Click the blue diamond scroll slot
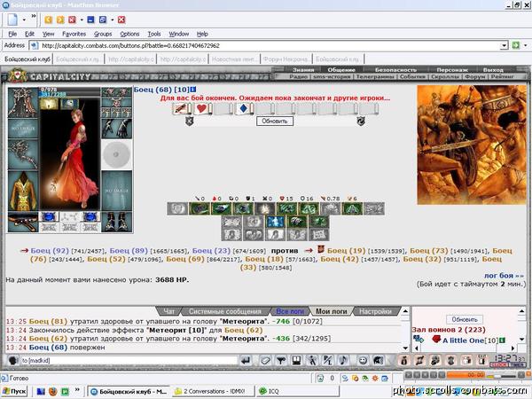The image size is (532, 399). point(243,108)
